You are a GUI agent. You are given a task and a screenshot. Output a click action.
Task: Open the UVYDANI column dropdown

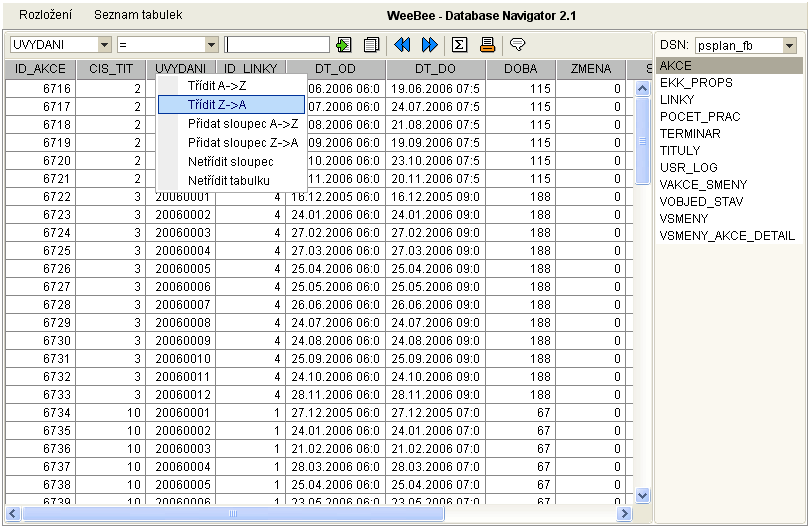pos(105,45)
